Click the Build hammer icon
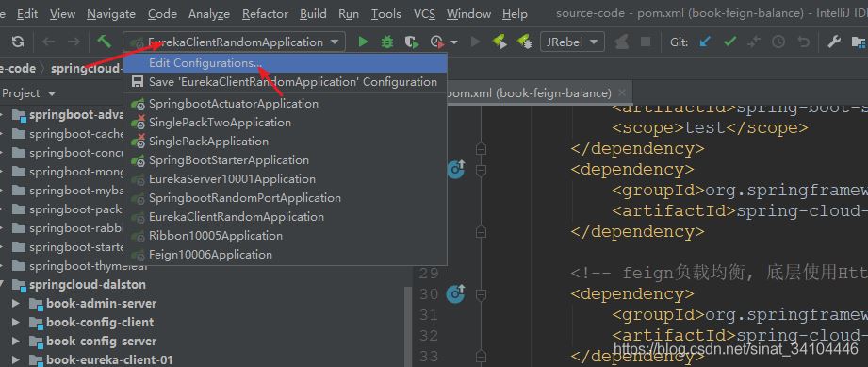The image size is (868, 367). click(x=104, y=42)
